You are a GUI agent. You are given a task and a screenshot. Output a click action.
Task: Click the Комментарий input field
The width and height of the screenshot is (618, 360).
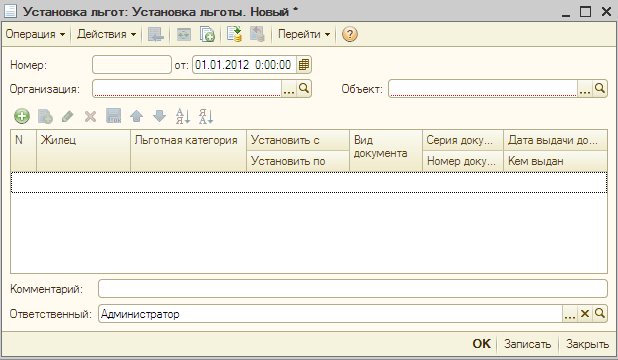coord(353,289)
